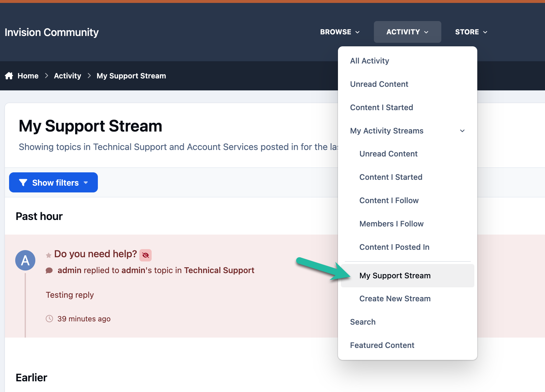Click the clock icon beside "39 minutes ago"
The height and width of the screenshot is (392, 545).
point(49,319)
